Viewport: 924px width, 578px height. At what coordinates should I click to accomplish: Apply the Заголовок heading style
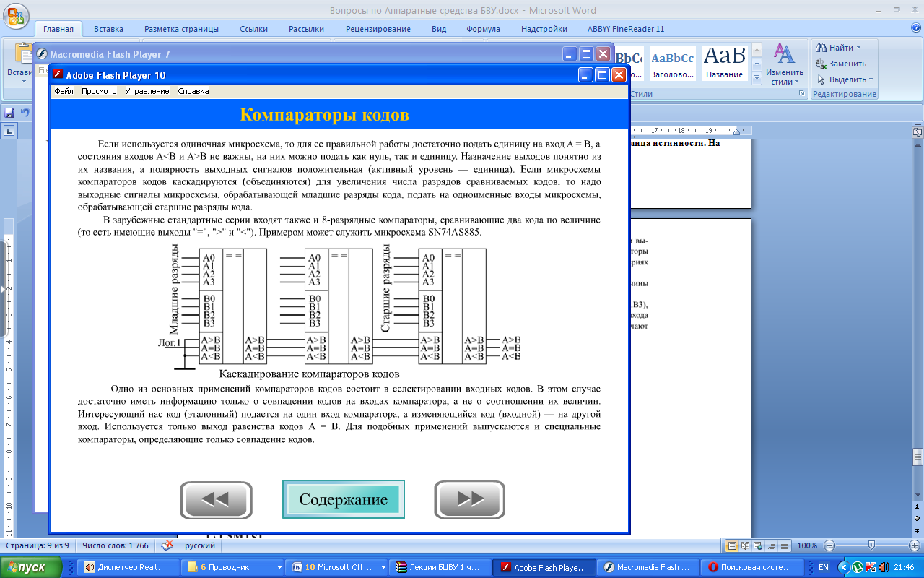672,64
